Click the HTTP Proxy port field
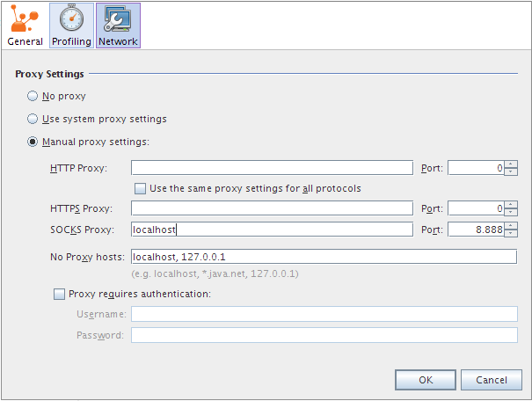 tap(476, 168)
